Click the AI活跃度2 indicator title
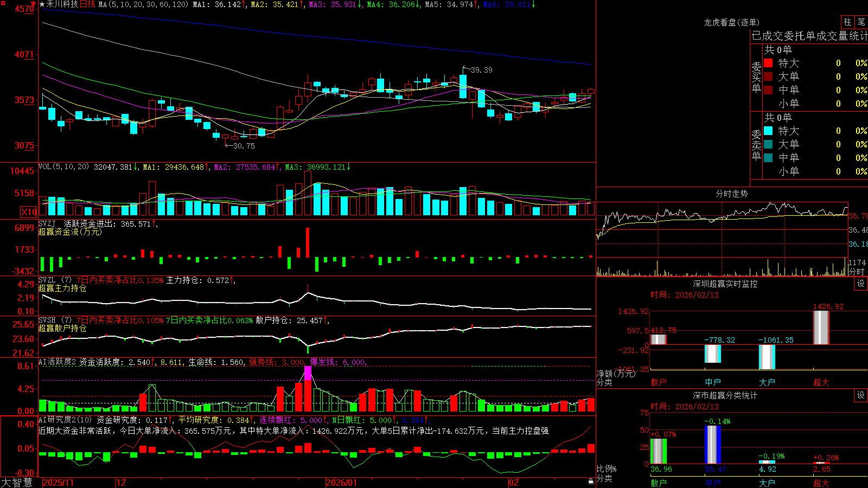The image size is (868, 488). click(58, 362)
